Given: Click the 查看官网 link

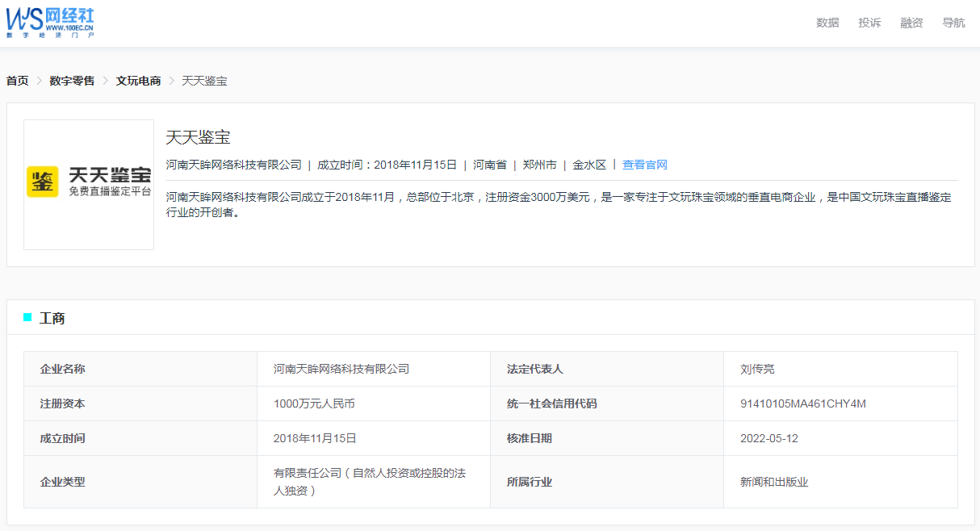Looking at the screenshot, I should 646,164.
